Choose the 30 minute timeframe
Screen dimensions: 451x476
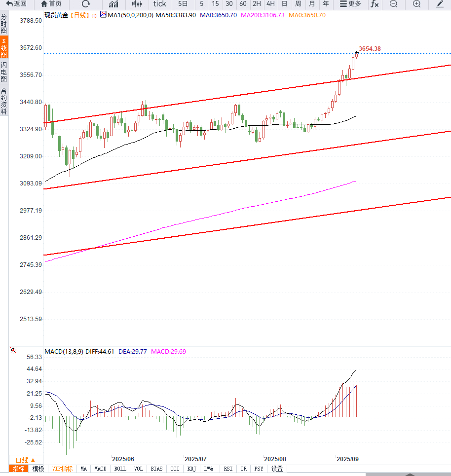tap(229, 4)
